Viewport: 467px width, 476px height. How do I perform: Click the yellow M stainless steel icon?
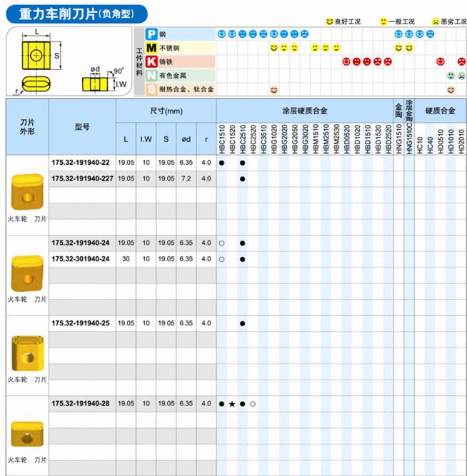[x=151, y=48]
